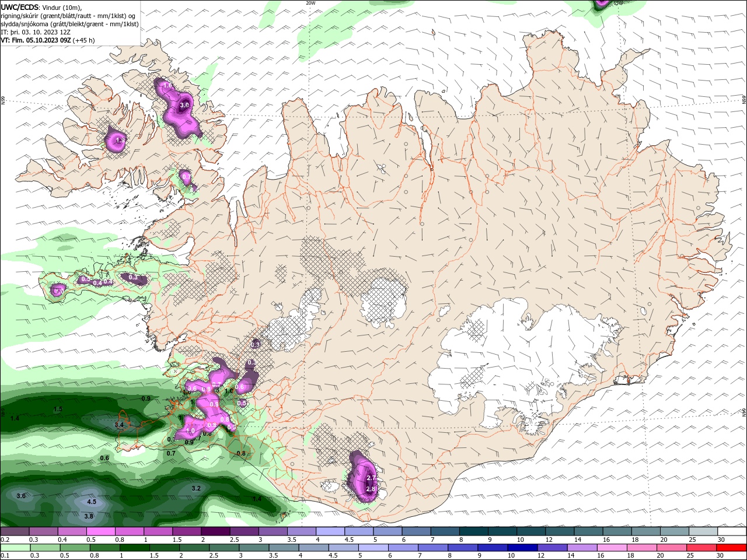Select the darkest green 1 swatch in lower legend
The height and width of the screenshot is (560, 747).
pyautogui.click(x=135, y=548)
